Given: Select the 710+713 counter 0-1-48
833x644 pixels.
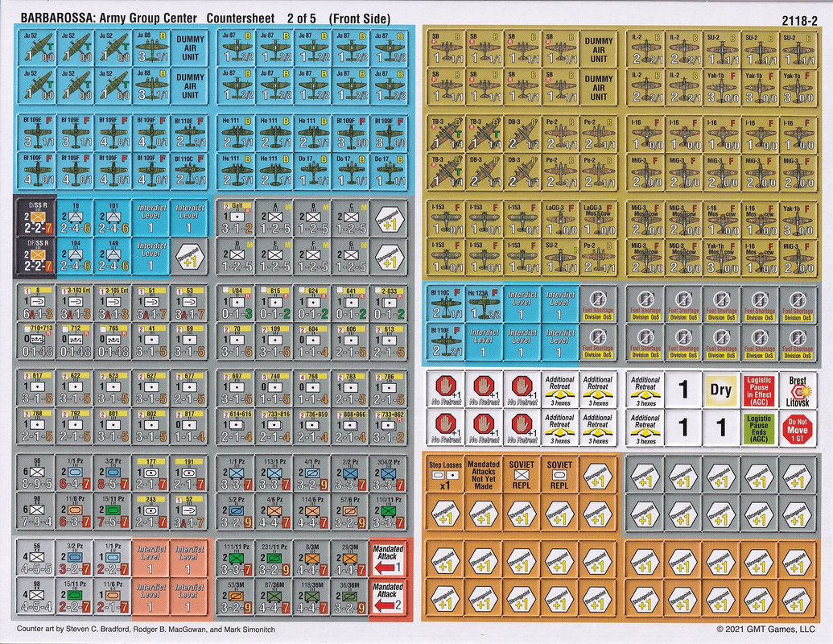Looking at the screenshot, I should pyautogui.click(x=37, y=341).
